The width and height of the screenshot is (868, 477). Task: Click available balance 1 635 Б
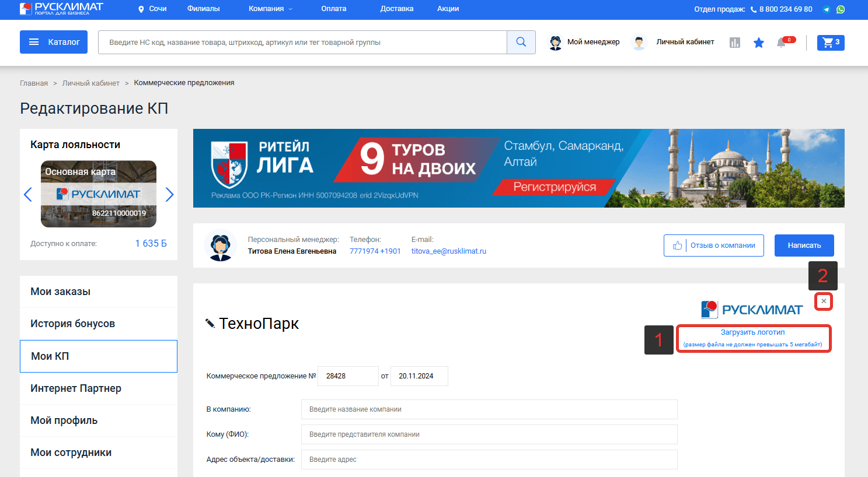pos(151,244)
